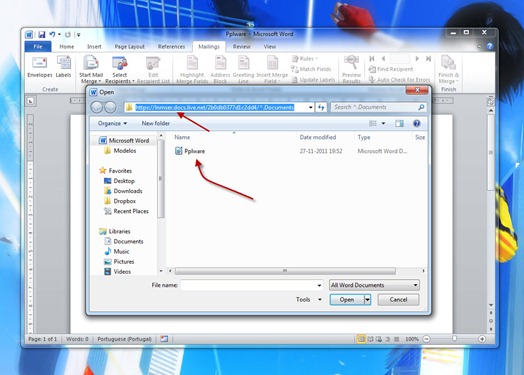Click the Edit Recipient List icon
The image size is (524, 375).
coord(153,70)
